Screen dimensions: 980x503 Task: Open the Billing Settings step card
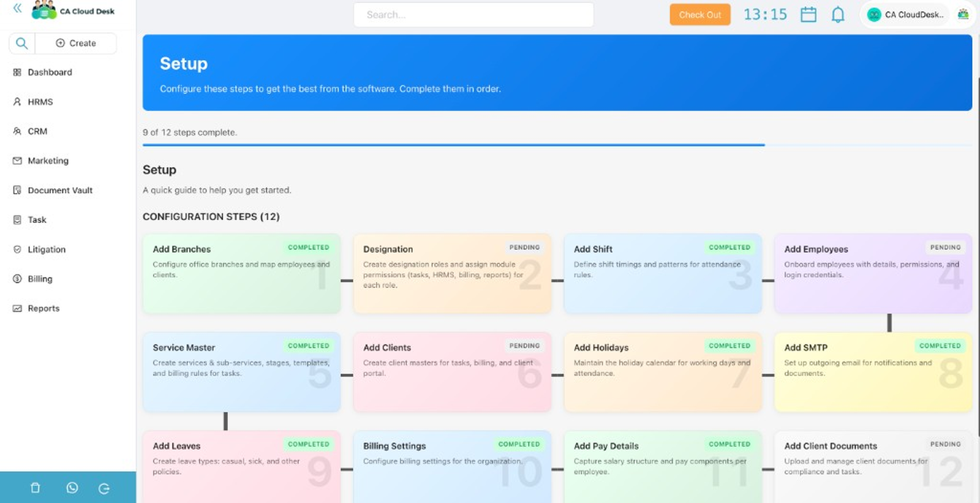click(452, 467)
